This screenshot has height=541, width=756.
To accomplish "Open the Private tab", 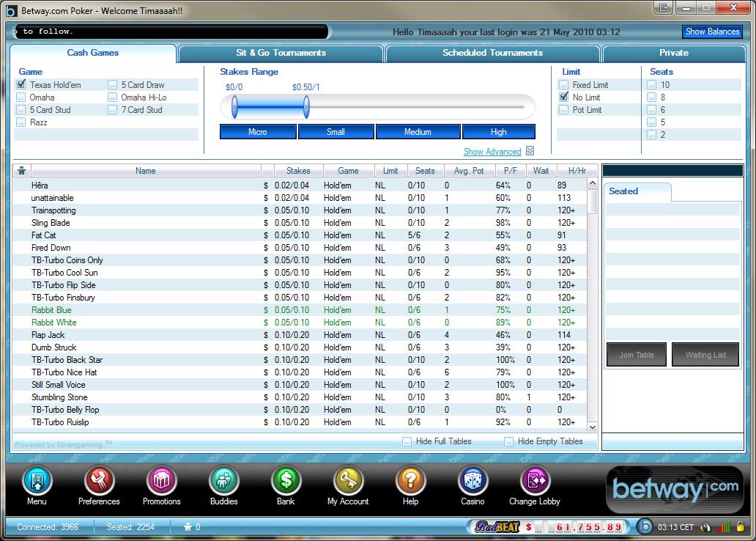I will click(674, 53).
